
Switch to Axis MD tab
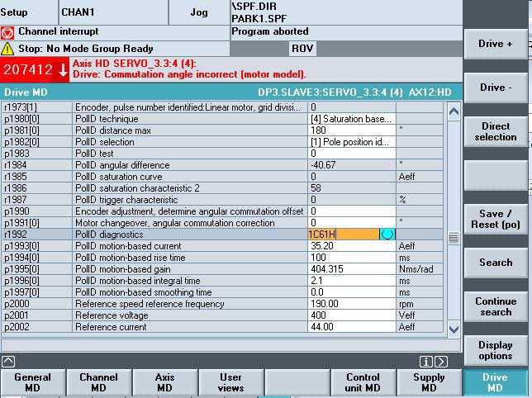click(x=164, y=382)
